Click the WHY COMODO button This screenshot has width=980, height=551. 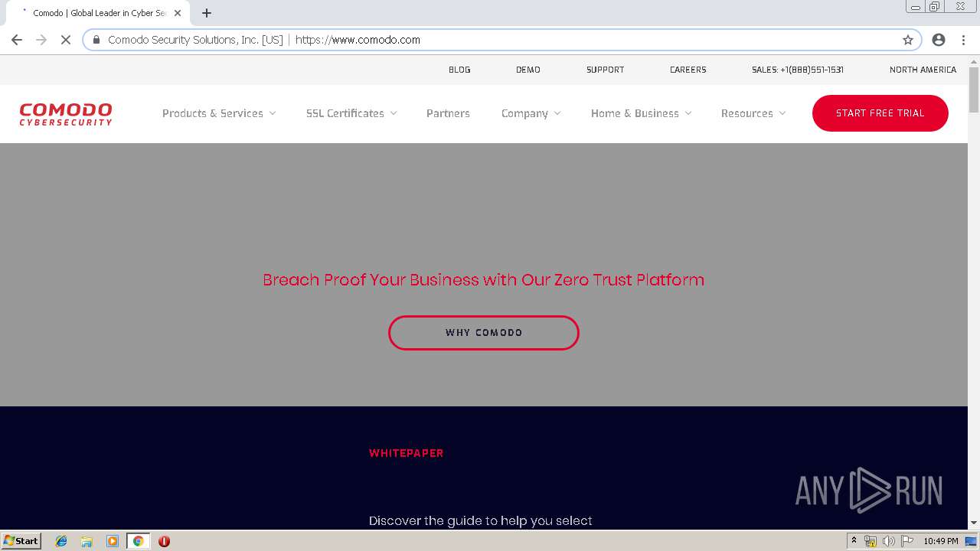pyautogui.click(x=484, y=333)
